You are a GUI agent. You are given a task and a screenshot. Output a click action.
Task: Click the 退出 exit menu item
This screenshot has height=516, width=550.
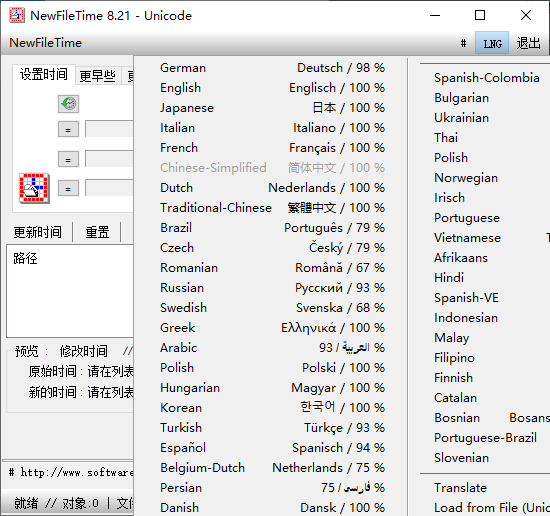(528, 43)
